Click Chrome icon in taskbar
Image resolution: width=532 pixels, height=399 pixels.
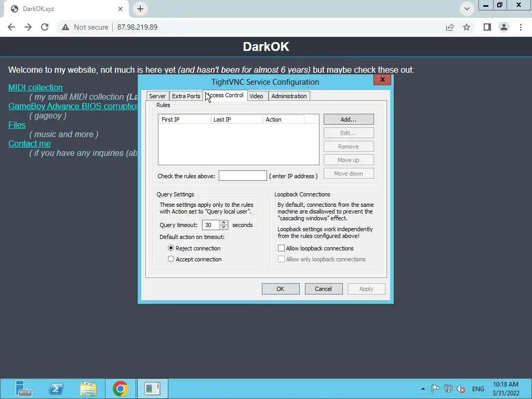(x=121, y=389)
